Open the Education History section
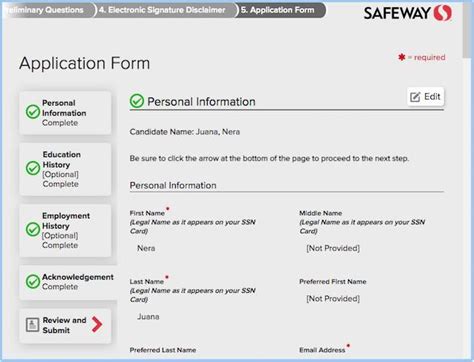Image resolution: width=474 pixels, height=362 pixels. click(65, 169)
